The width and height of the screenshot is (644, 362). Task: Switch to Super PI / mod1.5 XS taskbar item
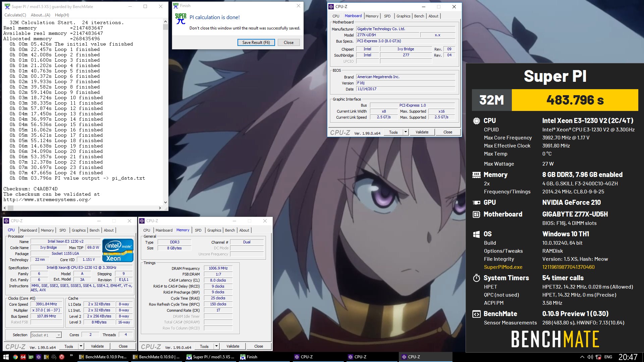pyautogui.click(x=210, y=357)
